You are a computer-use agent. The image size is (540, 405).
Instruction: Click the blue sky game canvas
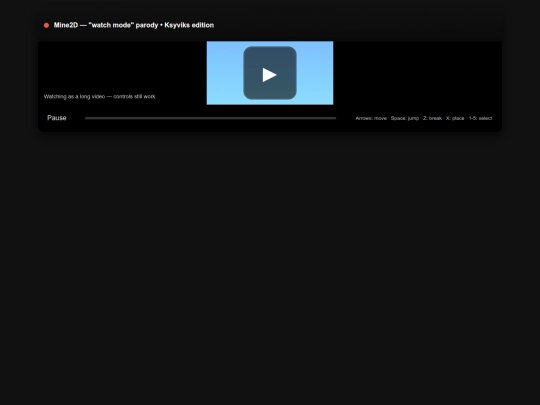click(x=270, y=73)
